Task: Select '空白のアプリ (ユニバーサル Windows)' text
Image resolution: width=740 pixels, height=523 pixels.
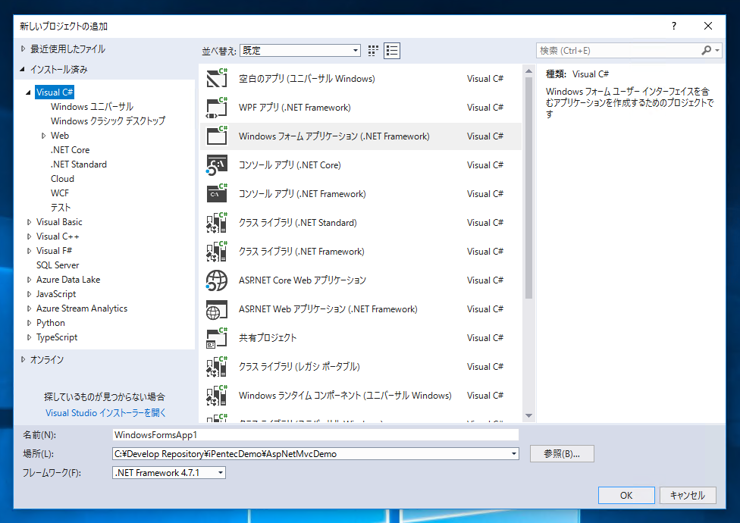Action: pos(307,78)
